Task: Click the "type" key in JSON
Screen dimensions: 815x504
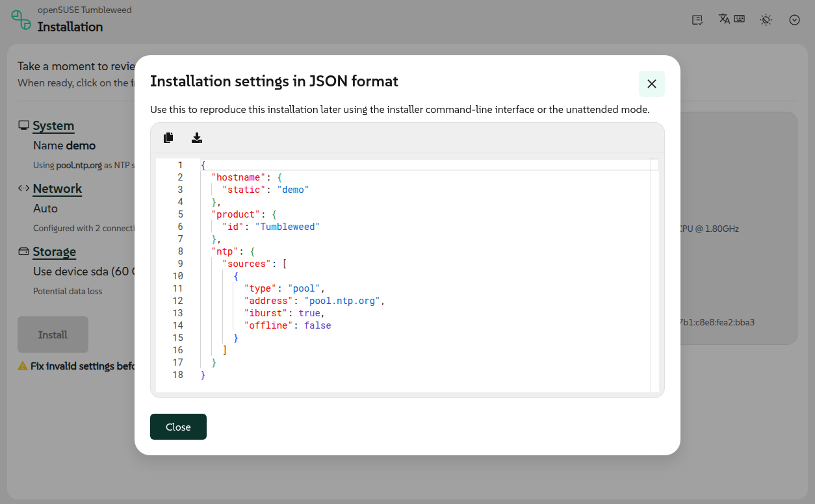Action: tap(261, 288)
